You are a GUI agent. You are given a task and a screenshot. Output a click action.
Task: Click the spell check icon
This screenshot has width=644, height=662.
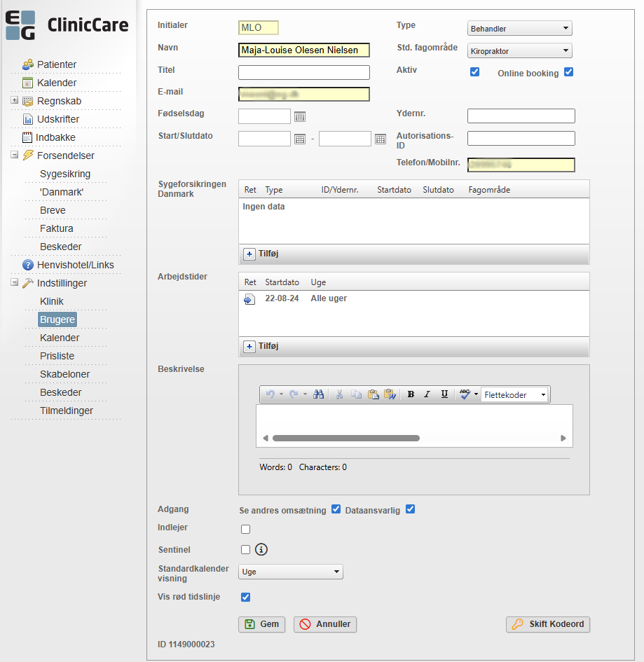tap(465, 394)
